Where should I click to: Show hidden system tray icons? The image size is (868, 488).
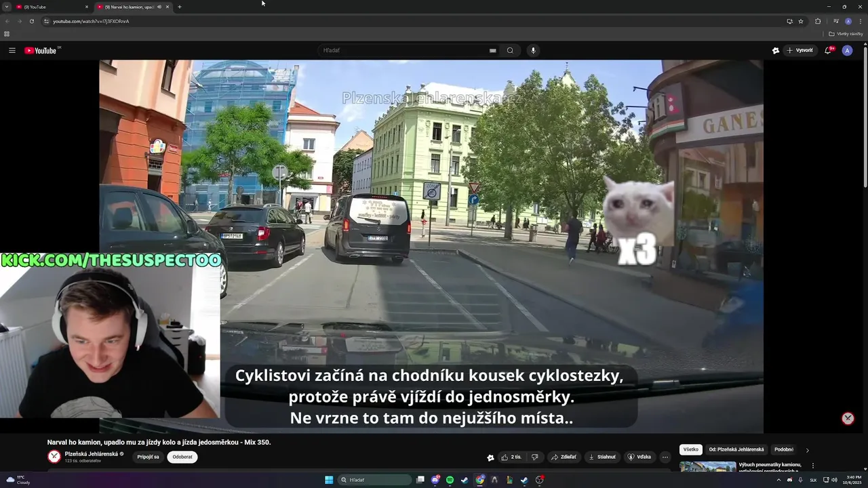pyautogui.click(x=778, y=480)
